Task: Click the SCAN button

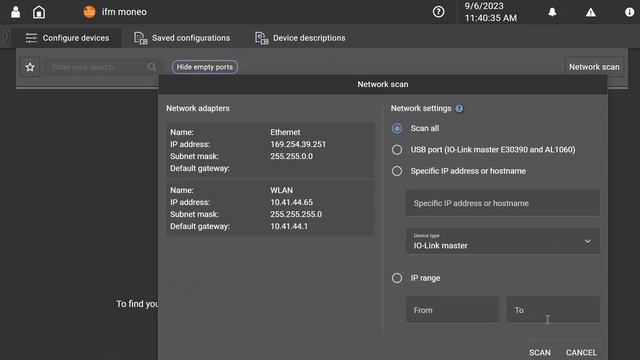Action: tap(540, 352)
